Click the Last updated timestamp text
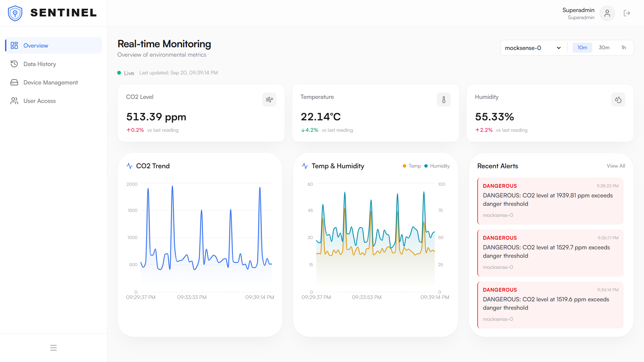The width and height of the screenshot is (644, 362). pyautogui.click(x=178, y=73)
